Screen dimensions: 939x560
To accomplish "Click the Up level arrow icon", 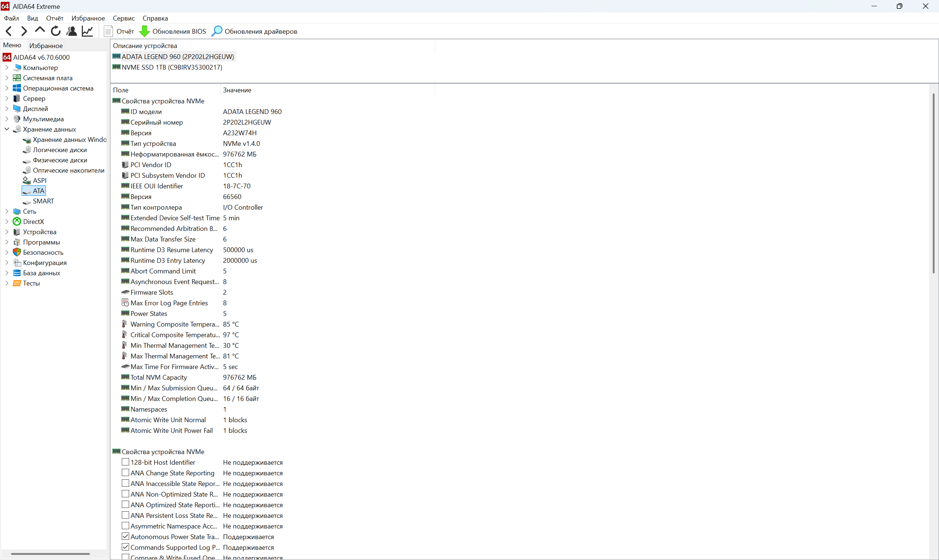I will (40, 30).
